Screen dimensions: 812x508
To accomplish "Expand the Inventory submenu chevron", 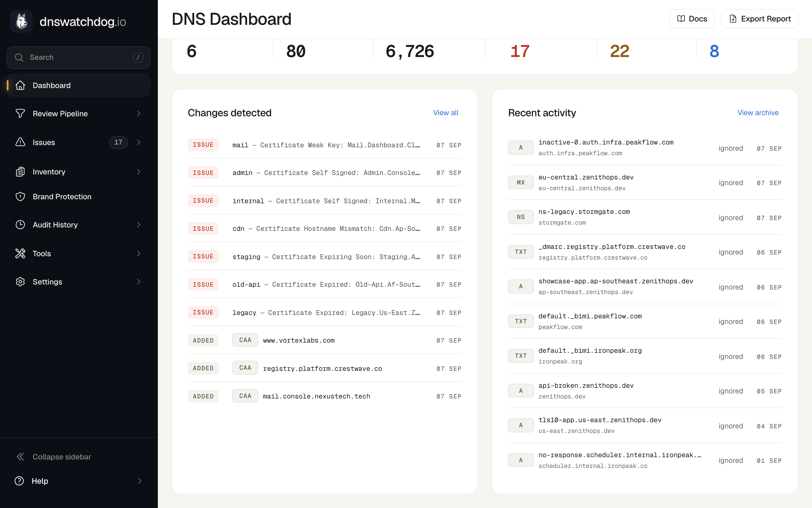I will point(139,172).
